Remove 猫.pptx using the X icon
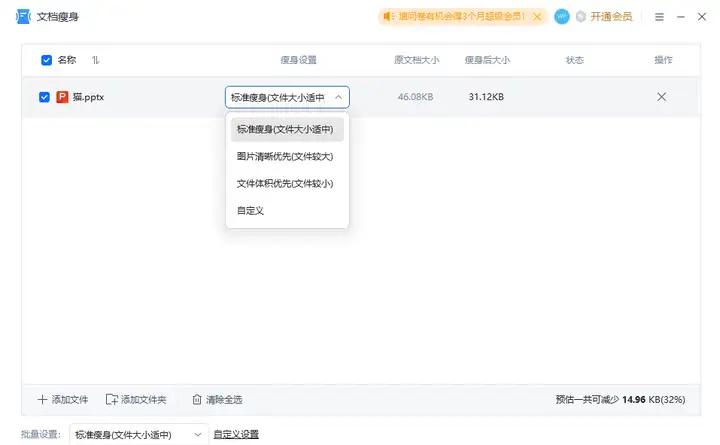720x445 pixels. point(661,97)
